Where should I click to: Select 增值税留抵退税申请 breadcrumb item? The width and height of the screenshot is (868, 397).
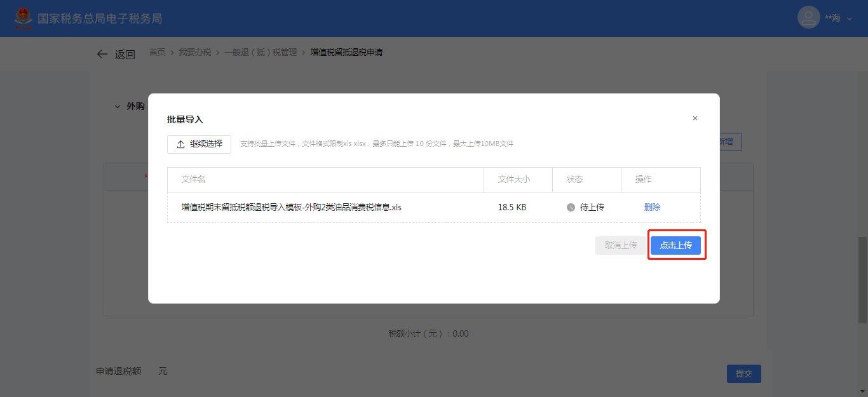pyautogui.click(x=346, y=52)
